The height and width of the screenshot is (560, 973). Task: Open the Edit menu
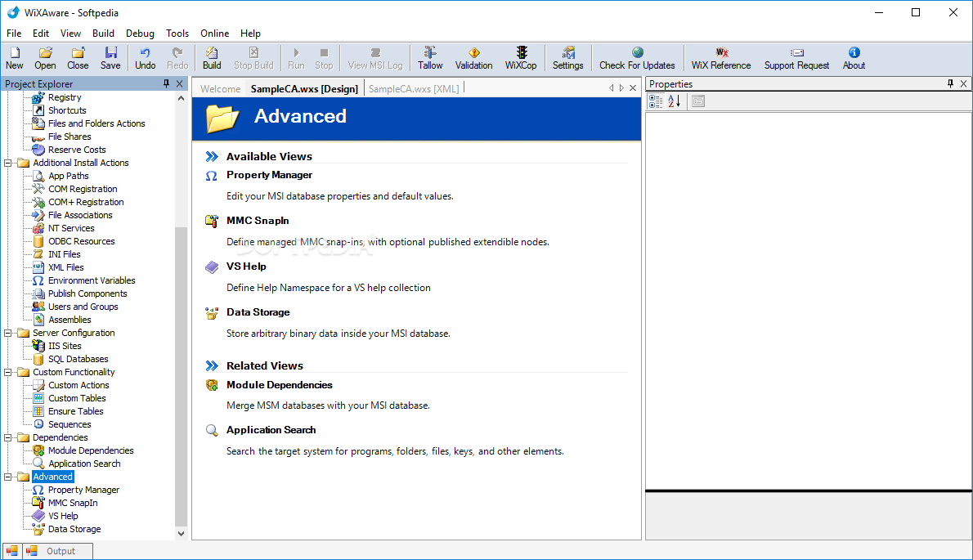41,34
